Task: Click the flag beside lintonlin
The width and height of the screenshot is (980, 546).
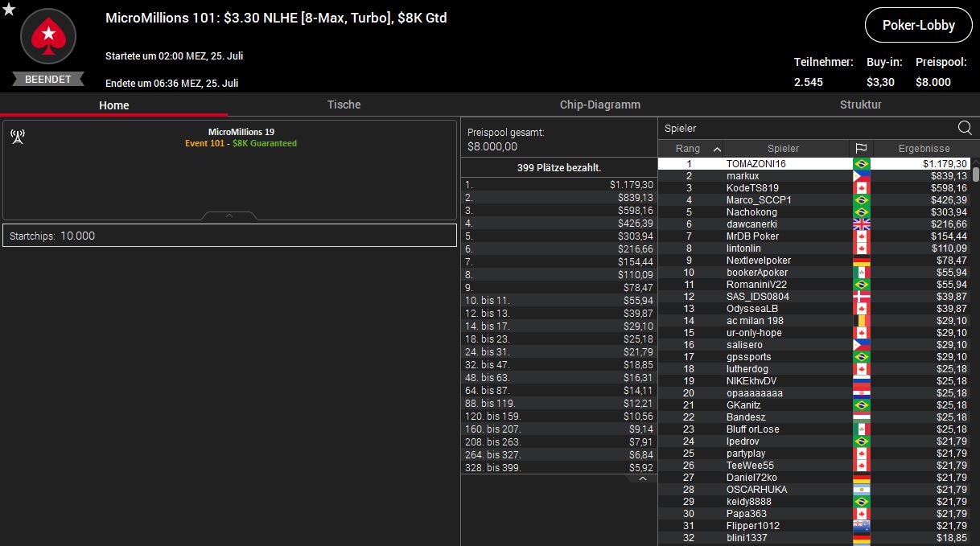Action: pos(861,248)
